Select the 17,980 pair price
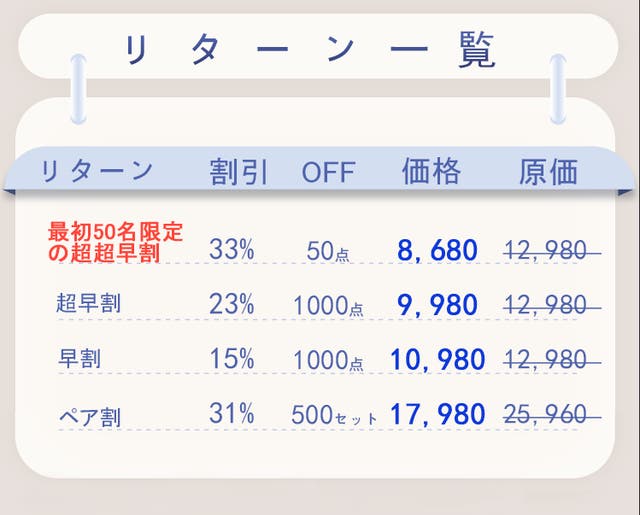 click(437, 413)
